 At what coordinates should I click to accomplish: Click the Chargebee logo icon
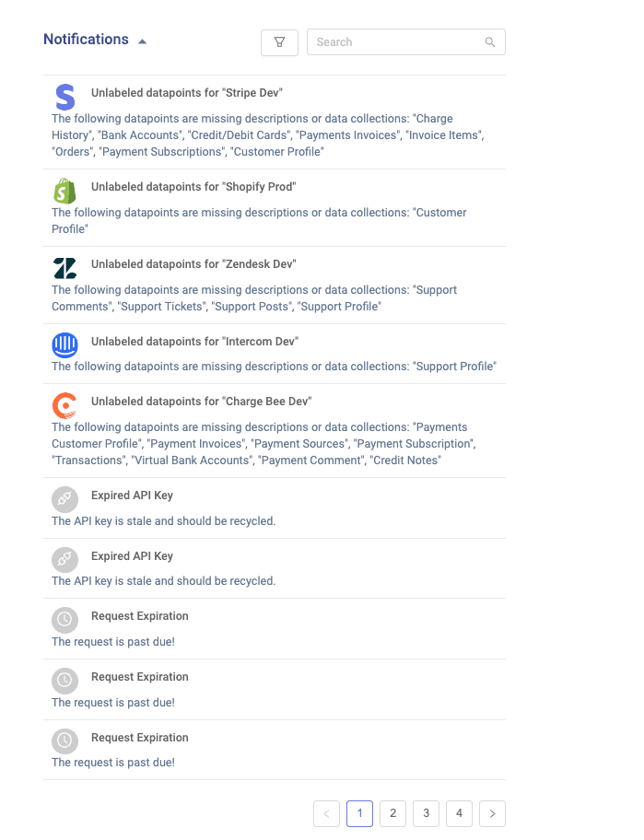pos(64,405)
